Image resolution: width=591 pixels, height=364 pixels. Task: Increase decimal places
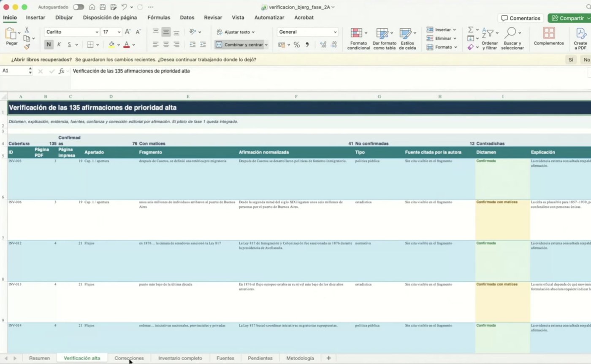pyautogui.click(x=323, y=45)
